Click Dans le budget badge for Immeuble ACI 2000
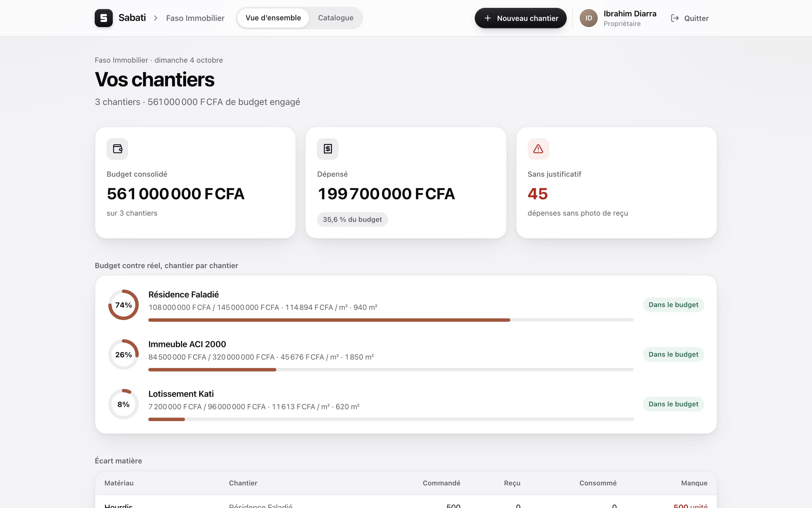 (x=673, y=354)
